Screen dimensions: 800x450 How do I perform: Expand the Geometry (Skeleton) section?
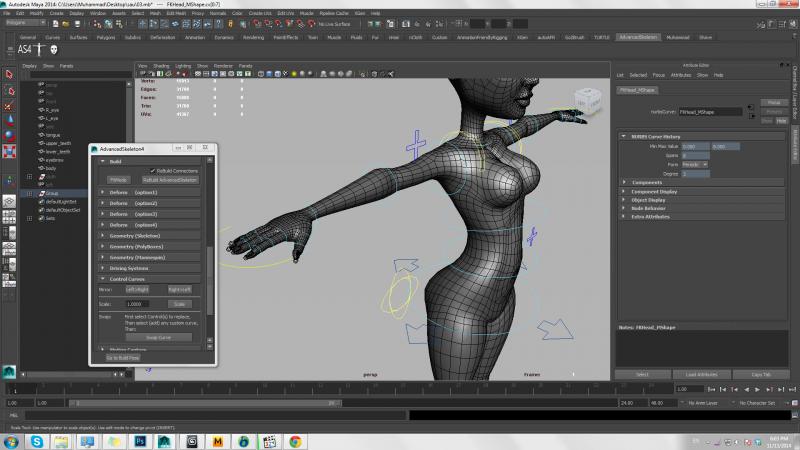[x=135, y=235]
